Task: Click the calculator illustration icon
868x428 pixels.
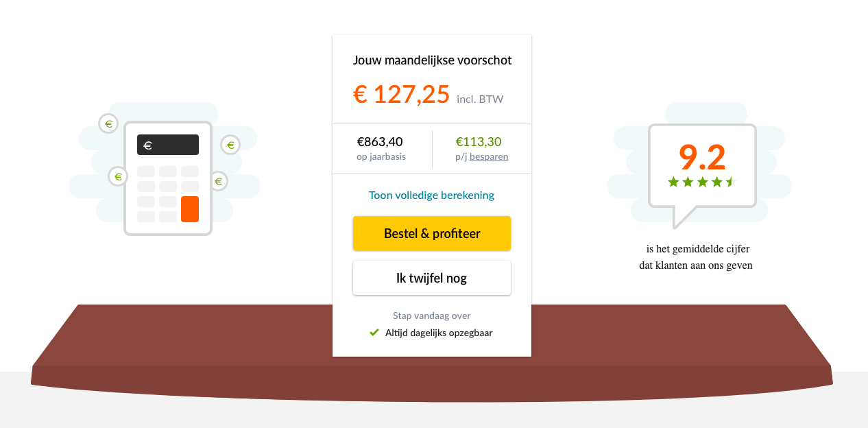Action: coord(168,178)
